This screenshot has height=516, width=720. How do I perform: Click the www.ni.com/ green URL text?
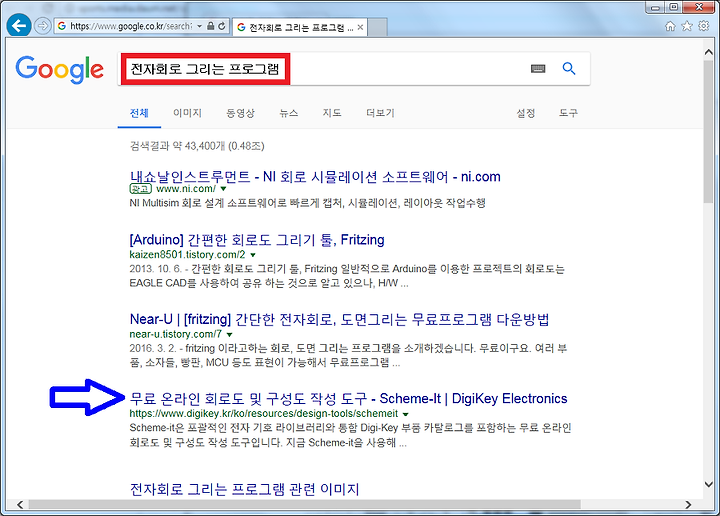(186, 189)
